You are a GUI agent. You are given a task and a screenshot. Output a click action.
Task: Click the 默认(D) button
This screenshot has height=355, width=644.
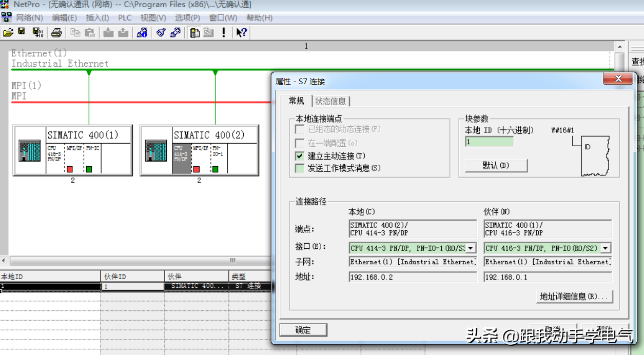(496, 166)
